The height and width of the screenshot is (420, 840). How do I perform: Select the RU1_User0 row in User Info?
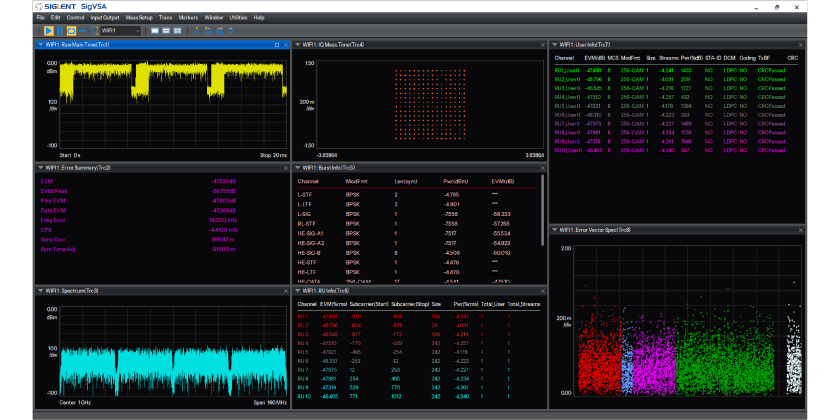568,71
